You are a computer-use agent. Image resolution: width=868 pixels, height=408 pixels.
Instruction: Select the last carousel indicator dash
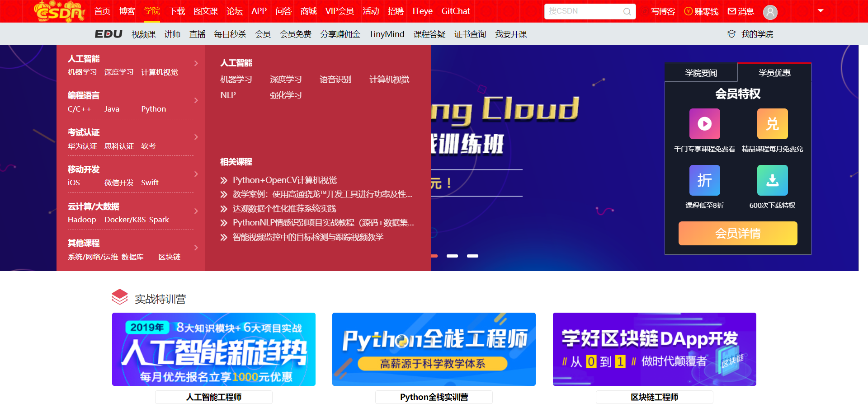point(472,256)
